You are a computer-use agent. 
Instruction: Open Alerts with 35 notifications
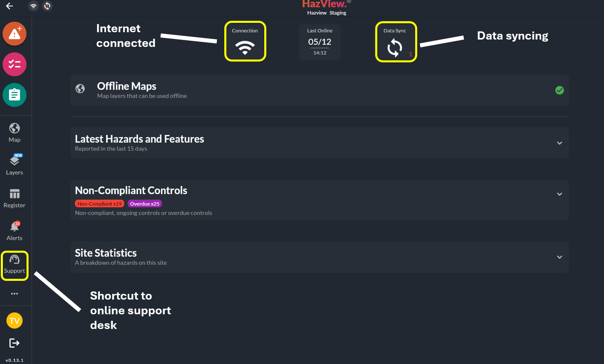pyautogui.click(x=15, y=231)
